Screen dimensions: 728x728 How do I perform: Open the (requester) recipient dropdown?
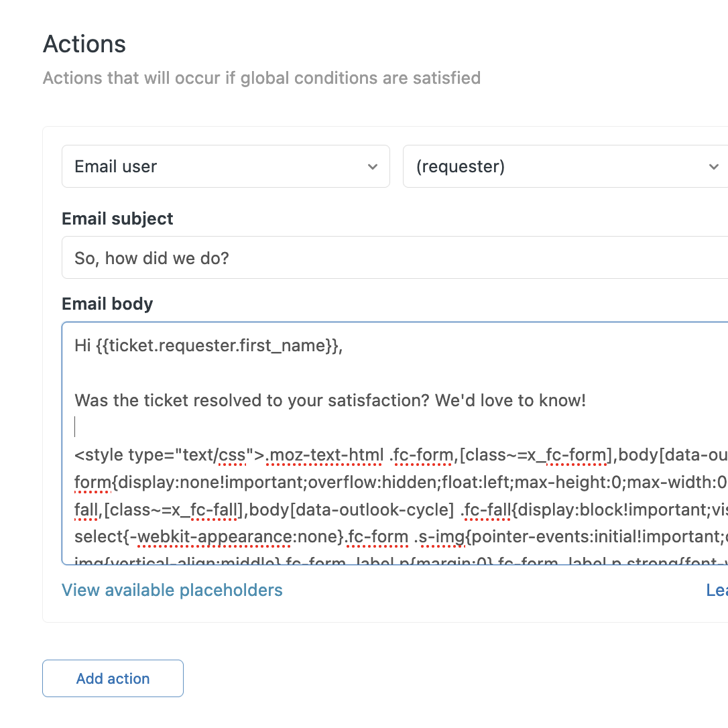click(x=565, y=166)
